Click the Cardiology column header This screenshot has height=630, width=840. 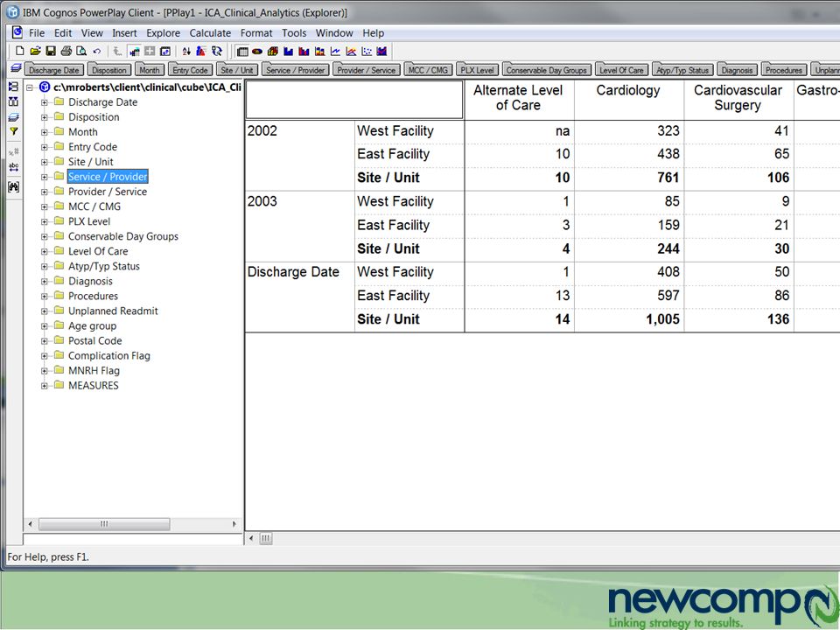[x=628, y=100]
